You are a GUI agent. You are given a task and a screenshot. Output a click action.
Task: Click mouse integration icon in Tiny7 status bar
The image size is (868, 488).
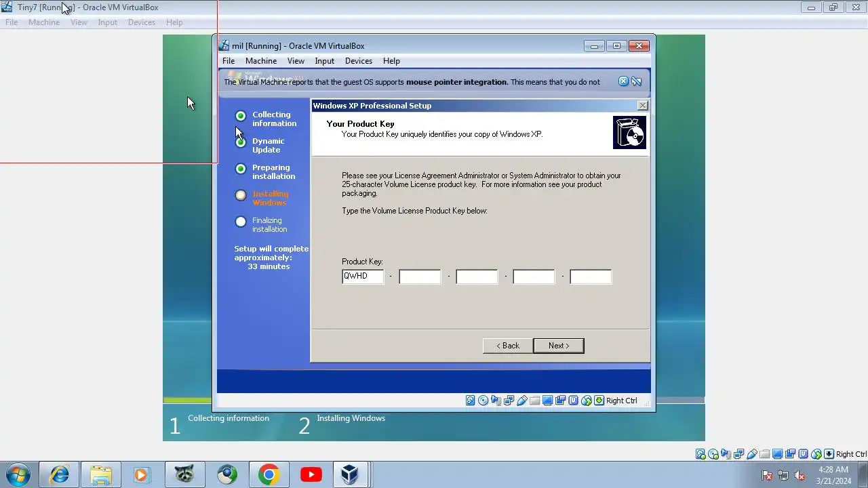tap(816, 454)
